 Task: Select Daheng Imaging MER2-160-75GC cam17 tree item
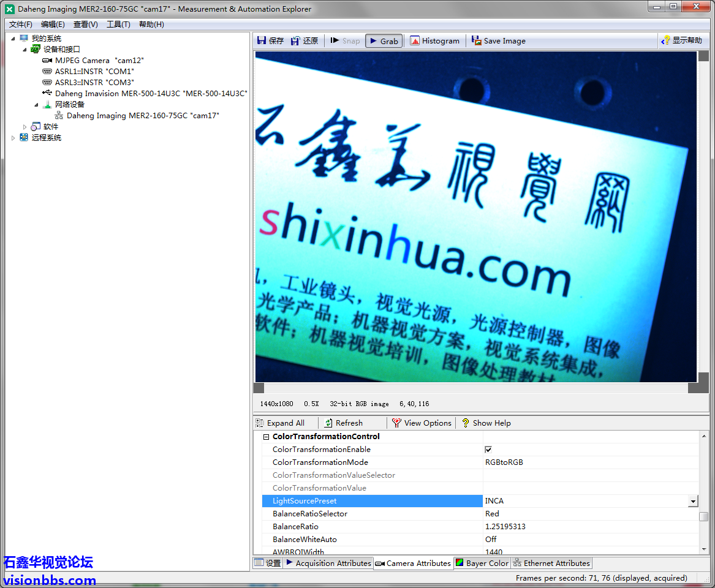pyautogui.click(x=143, y=116)
